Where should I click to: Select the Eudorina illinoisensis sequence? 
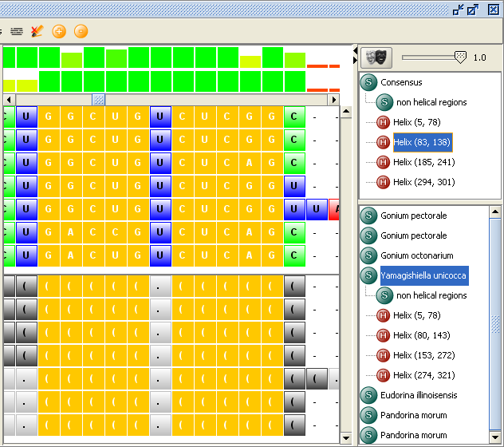pyautogui.click(x=419, y=395)
